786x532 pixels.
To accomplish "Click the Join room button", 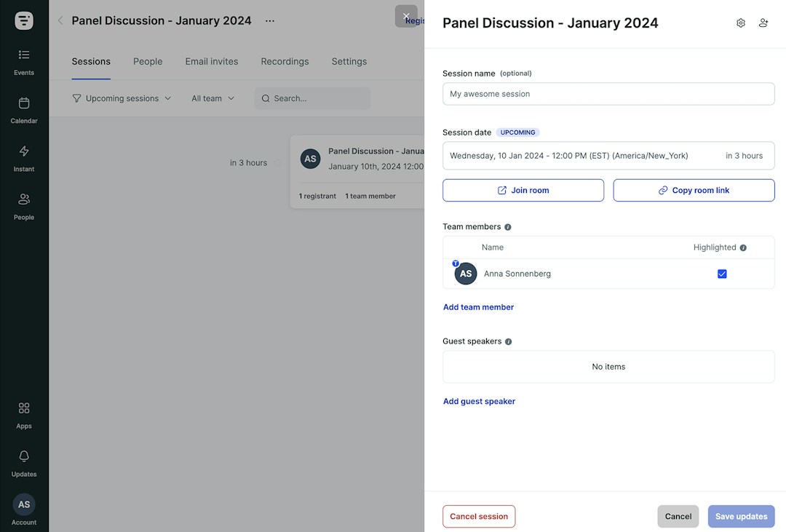I will tap(523, 191).
